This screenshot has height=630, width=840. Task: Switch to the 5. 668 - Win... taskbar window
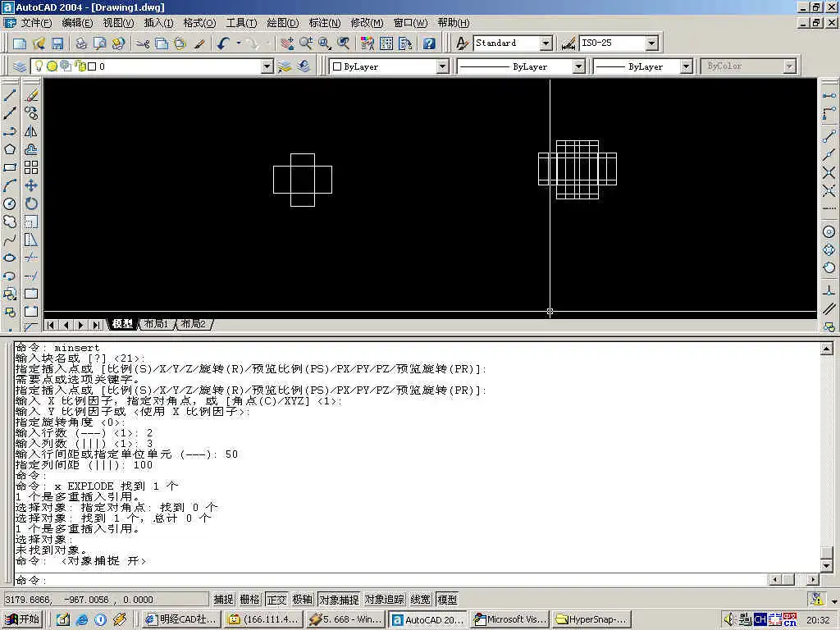[345, 619]
